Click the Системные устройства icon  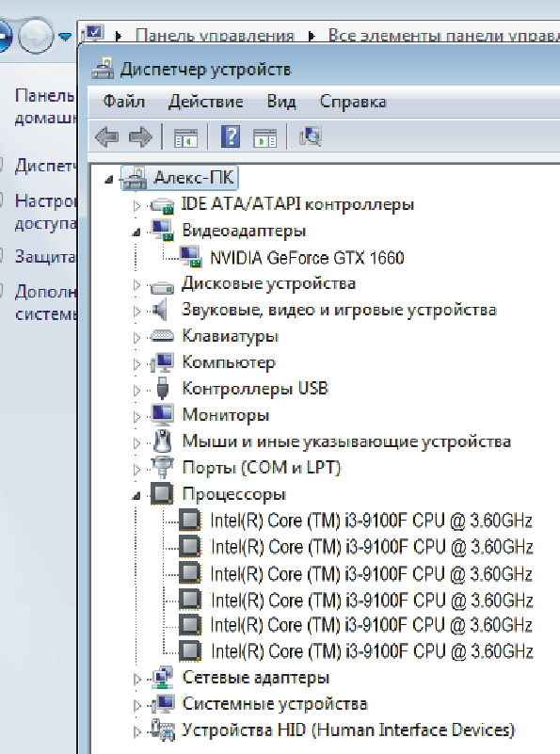coord(162,704)
